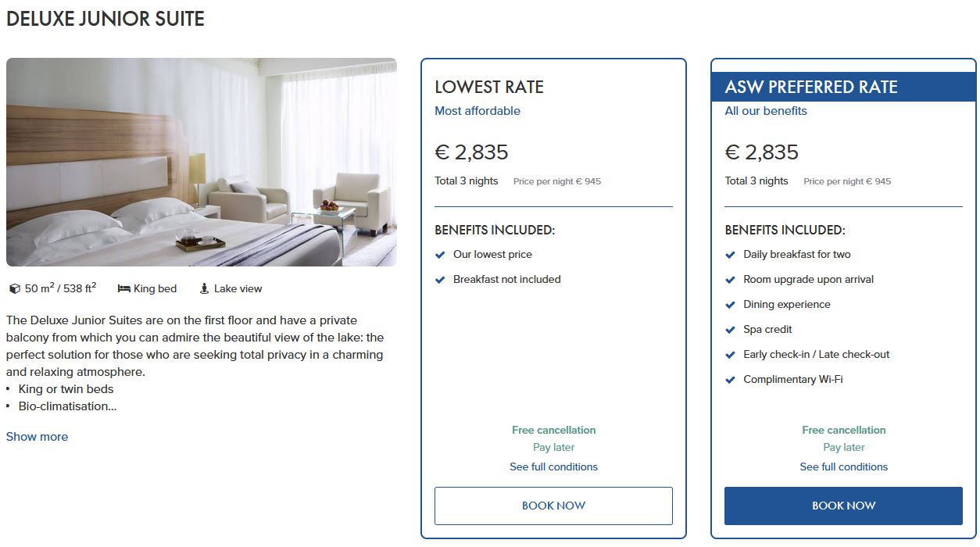Screen dimensions: 980x547
Task: Click checkmark beside Complimentary Wi-Fi
Action: [x=730, y=380]
